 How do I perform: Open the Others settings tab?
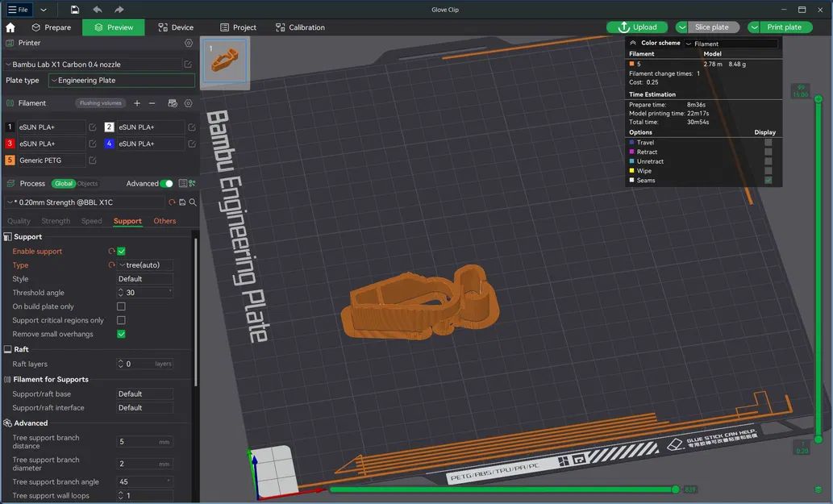click(165, 221)
